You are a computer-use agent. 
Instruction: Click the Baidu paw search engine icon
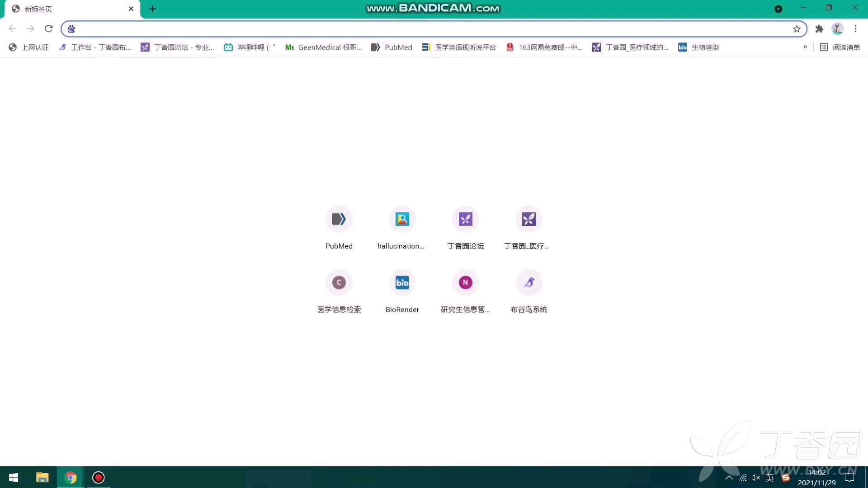tap(71, 29)
